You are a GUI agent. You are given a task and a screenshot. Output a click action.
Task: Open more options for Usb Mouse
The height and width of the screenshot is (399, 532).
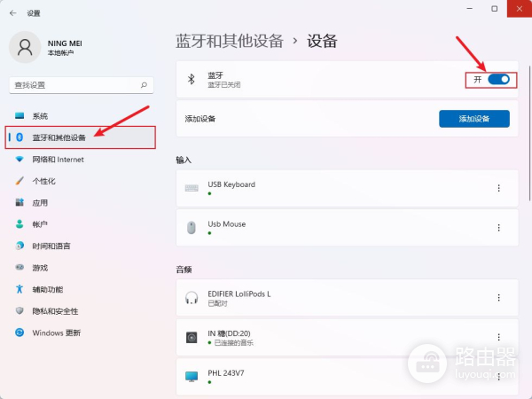pos(498,227)
